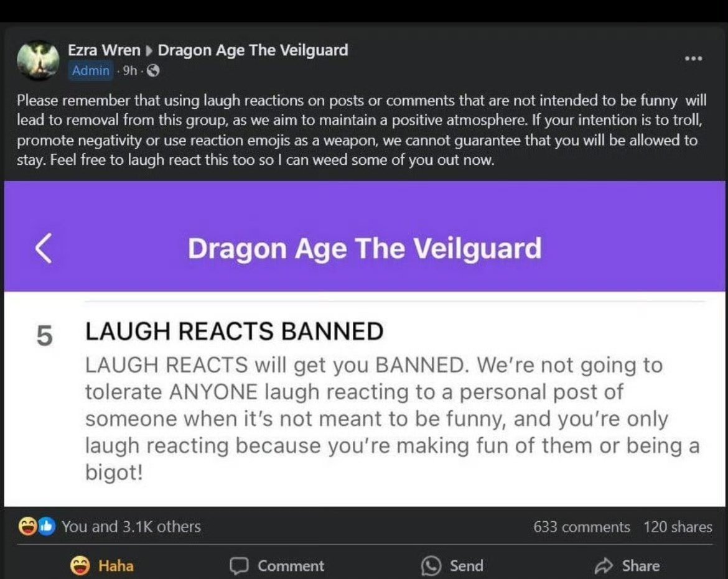The image size is (728, 579).
Task: Open the 9h post timestamp
Action: tap(130, 70)
